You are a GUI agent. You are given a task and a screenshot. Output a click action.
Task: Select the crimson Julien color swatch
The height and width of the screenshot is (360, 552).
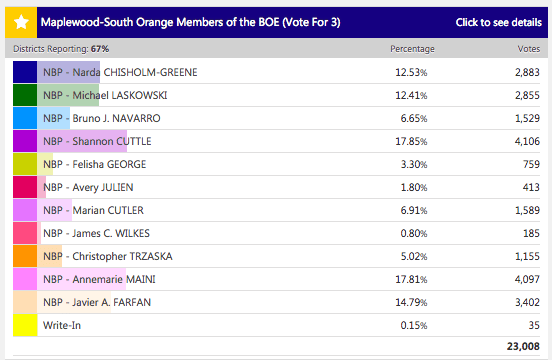click(25, 187)
